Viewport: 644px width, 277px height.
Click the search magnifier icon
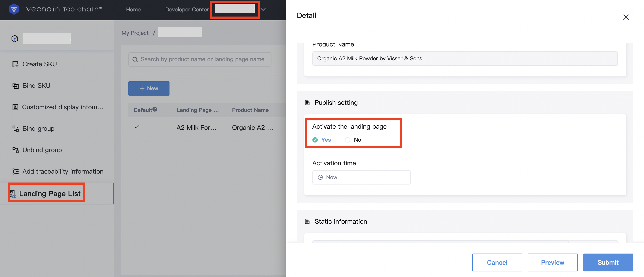135,59
